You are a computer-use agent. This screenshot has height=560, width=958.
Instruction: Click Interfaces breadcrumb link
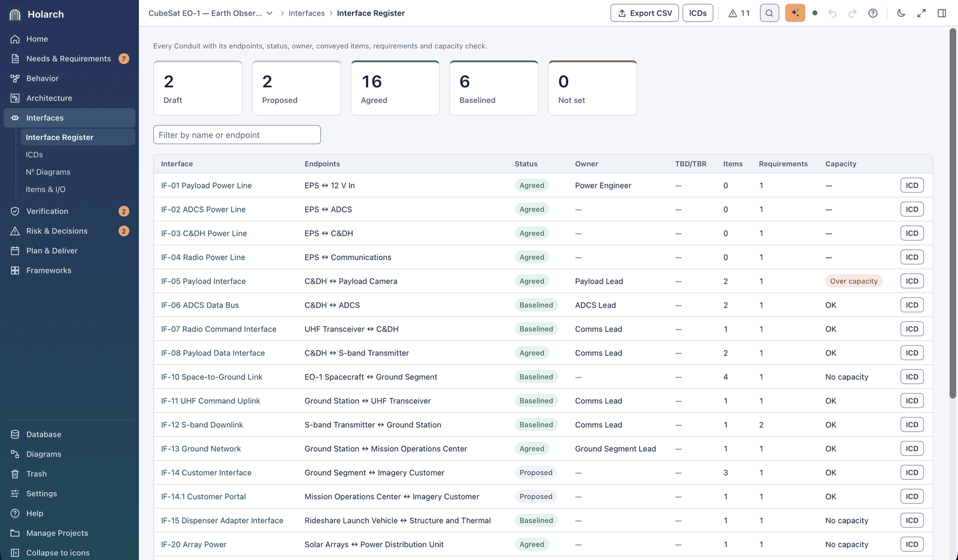[307, 13]
